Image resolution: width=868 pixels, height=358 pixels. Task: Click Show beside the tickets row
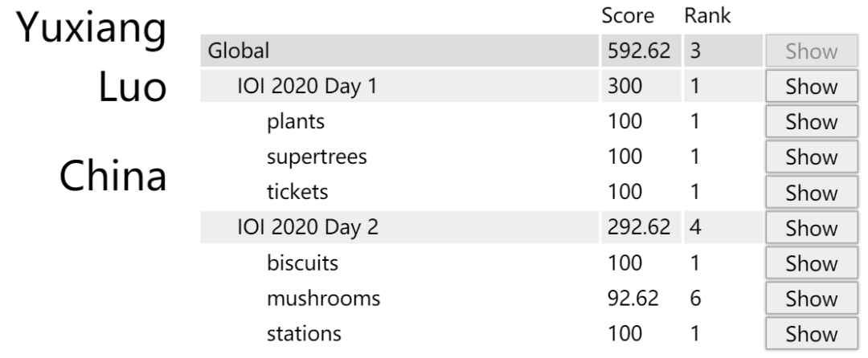coord(810,193)
